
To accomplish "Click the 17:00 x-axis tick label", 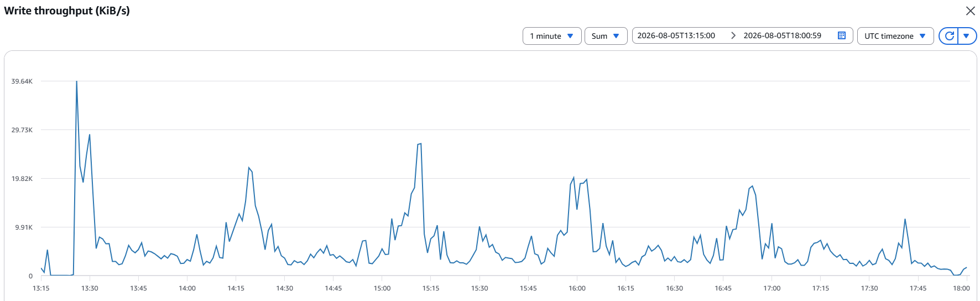I will [x=772, y=288].
